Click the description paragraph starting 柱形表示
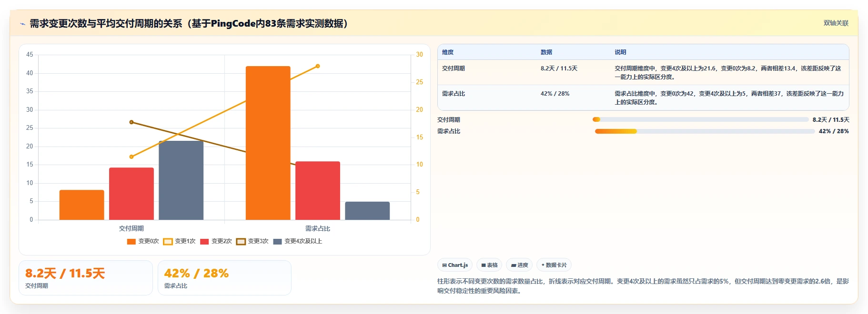The image size is (868, 314). (x=643, y=286)
